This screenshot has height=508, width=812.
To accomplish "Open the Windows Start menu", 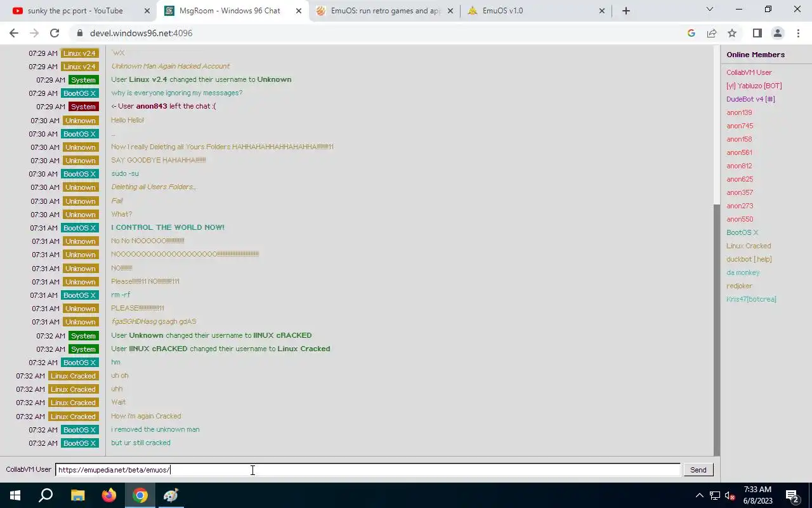I will pos(15,495).
